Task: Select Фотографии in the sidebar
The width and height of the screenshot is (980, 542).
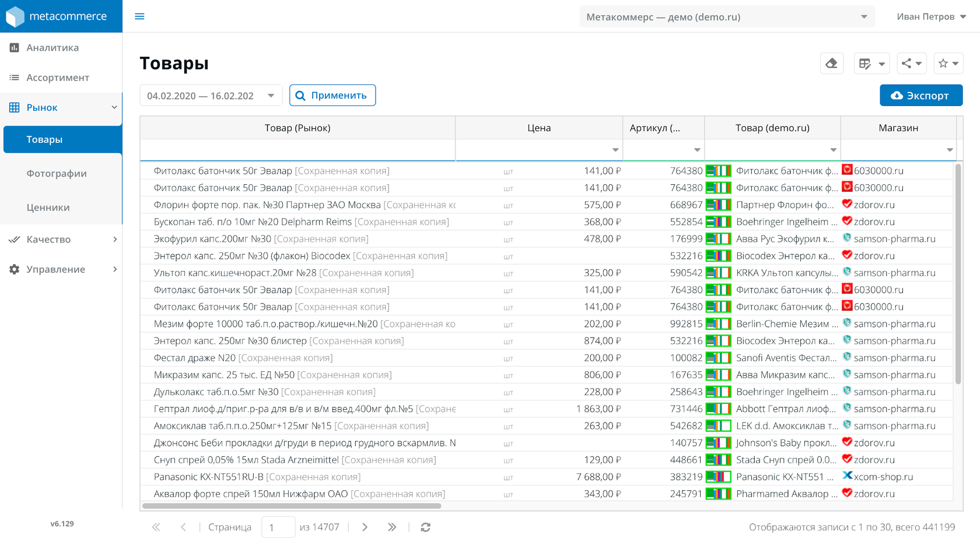Action: (57, 174)
